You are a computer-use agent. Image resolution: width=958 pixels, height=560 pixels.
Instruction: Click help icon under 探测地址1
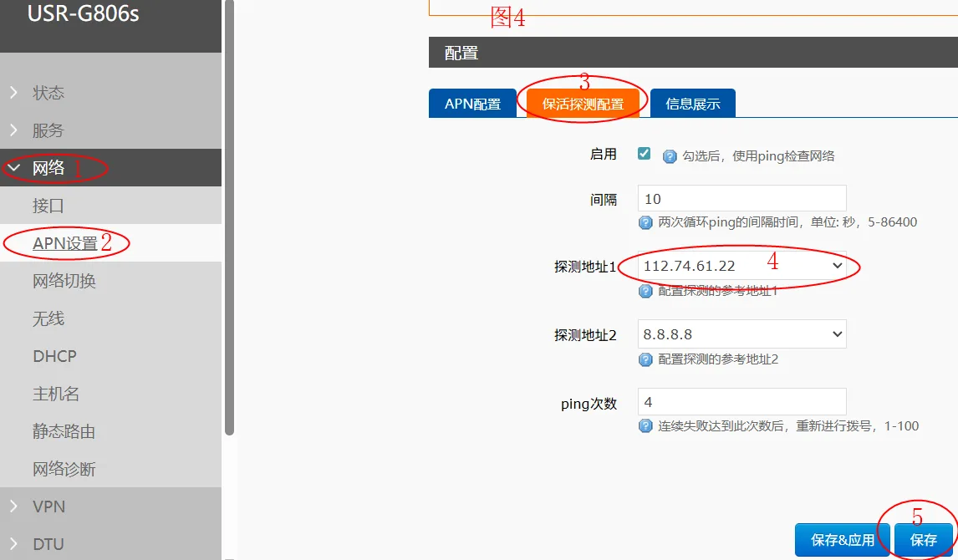tap(645, 291)
